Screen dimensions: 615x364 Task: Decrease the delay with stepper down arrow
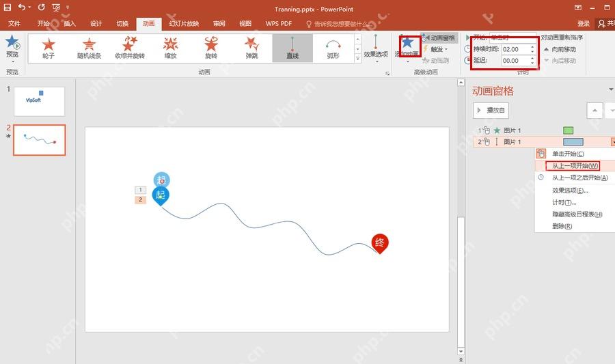click(x=532, y=63)
